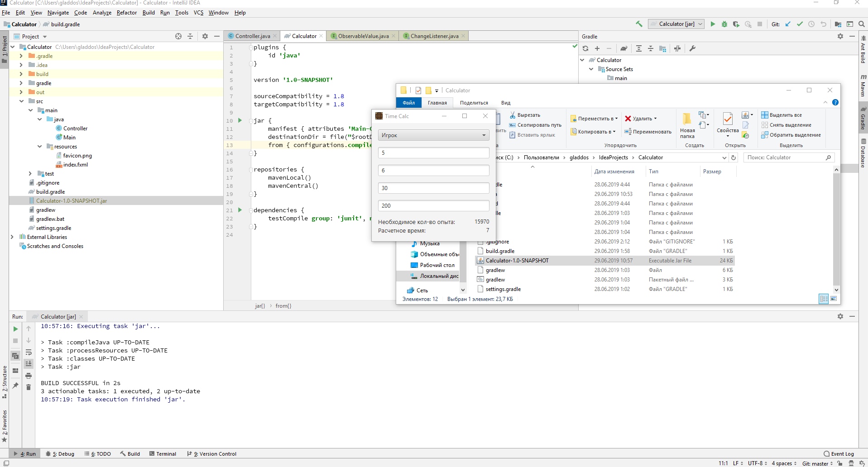868x467 pixels.
Task: Execute Gradle task via elephant icon
Action: (624, 48)
